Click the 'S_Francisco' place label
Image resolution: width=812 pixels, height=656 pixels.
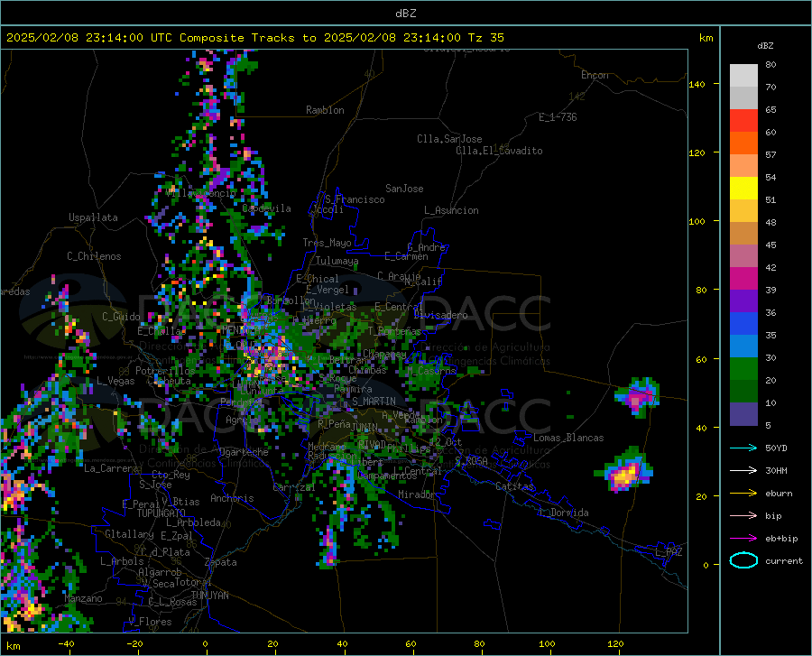355,199
